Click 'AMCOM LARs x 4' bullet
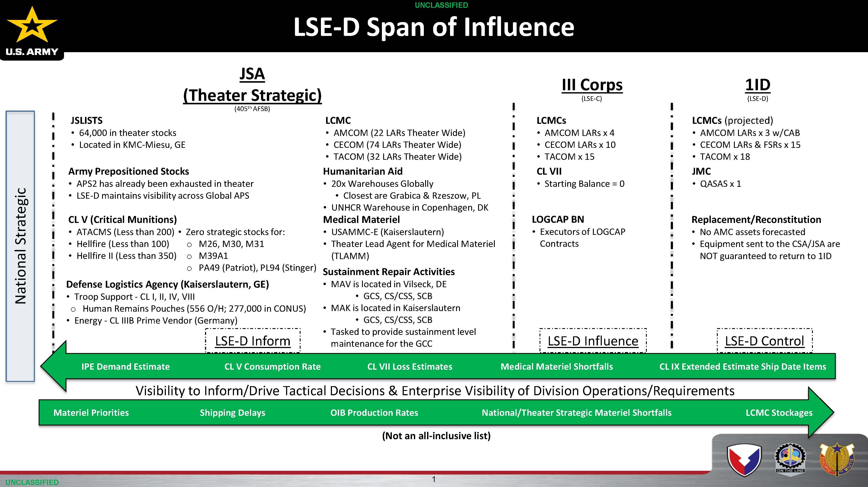 point(580,133)
